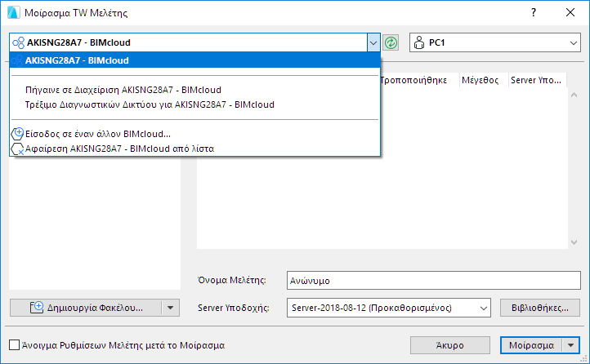Collapse the BIMcloud server dropdown arrow
This screenshot has height=364, width=590.
click(373, 42)
